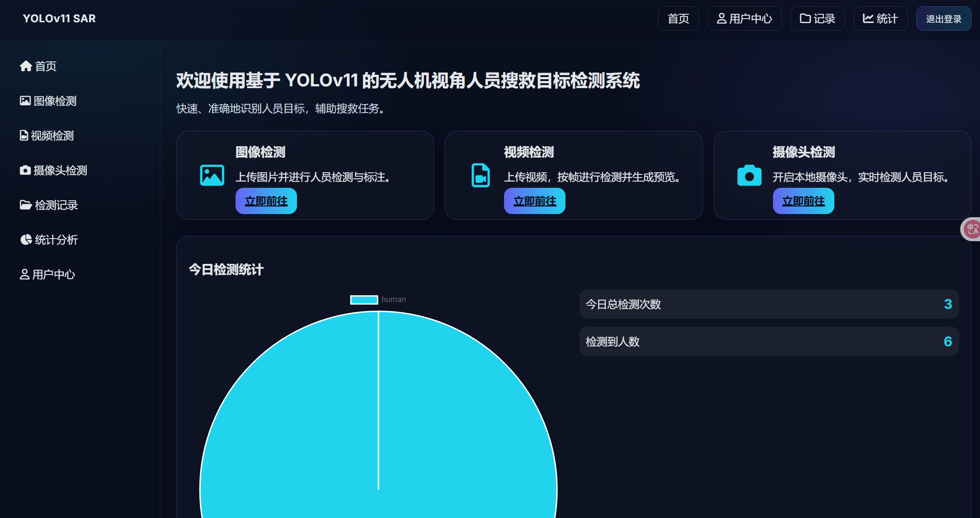Click the value 6 for detected people
Screen dimensions: 980x518
(948, 341)
